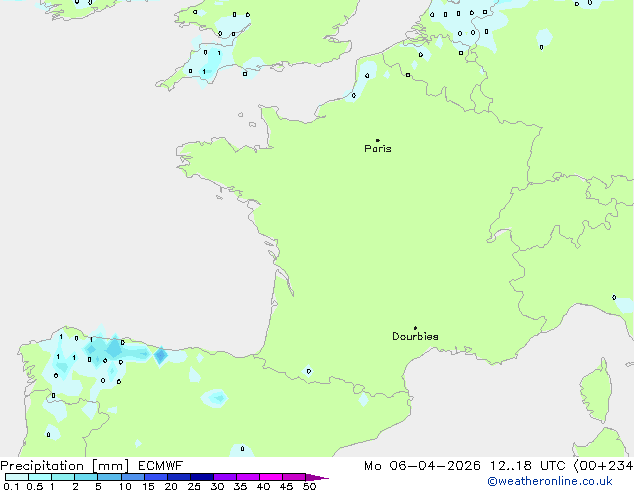
Task: Pick the lightest 0.1–0.5 mm legend swatch
Action: [17, 477]
